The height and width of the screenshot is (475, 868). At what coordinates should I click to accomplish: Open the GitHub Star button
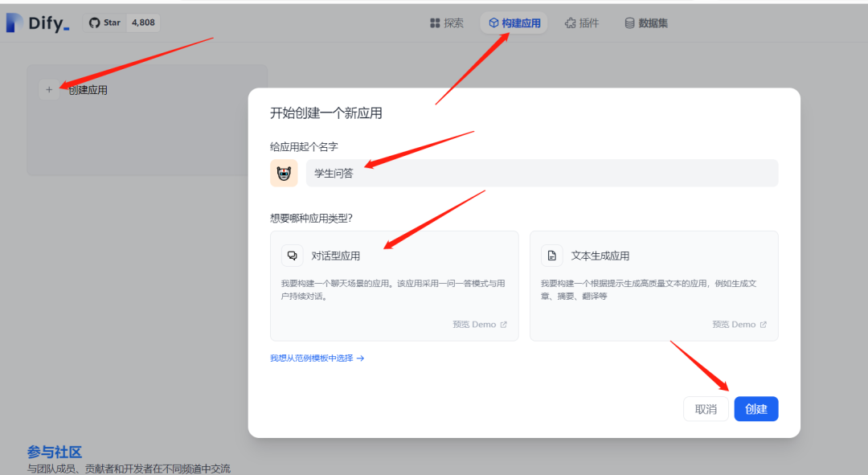104,23
